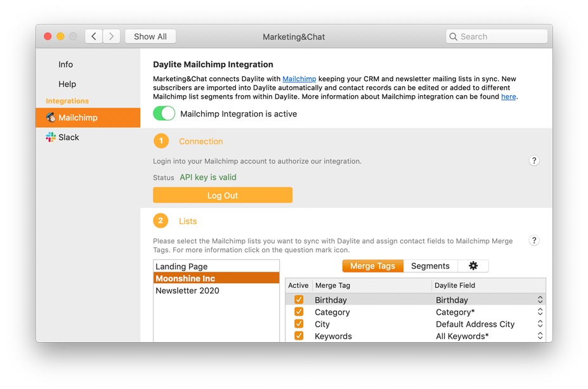Open Daylite Field dropdown for City
Image resolution: width=588 pixels, height=389 pixels.
(x=540, y=324)
